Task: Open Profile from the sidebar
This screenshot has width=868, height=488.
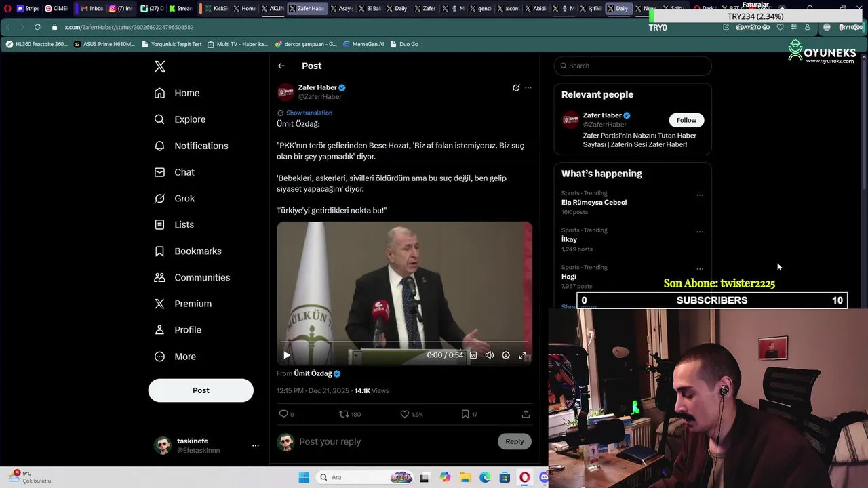Action: [178, 330]
